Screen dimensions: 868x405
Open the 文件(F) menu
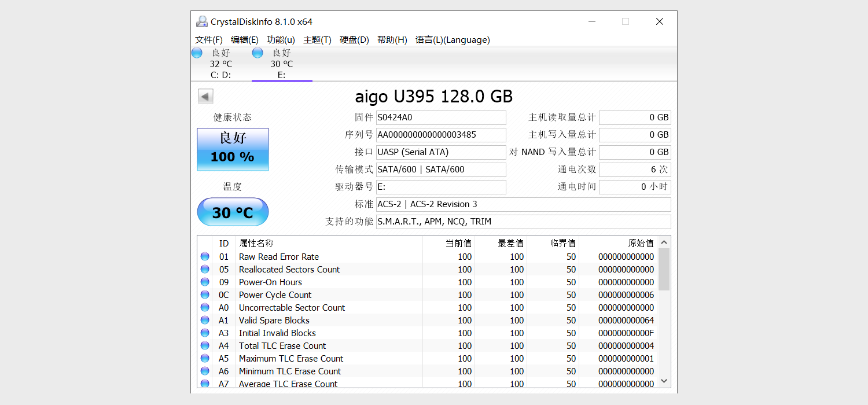209,40
